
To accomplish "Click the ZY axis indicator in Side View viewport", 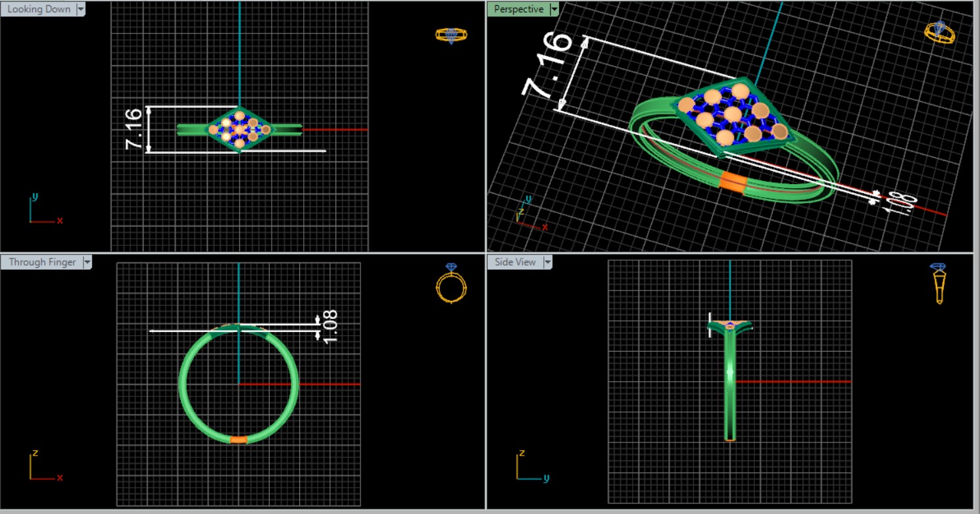I will (529, 467).
